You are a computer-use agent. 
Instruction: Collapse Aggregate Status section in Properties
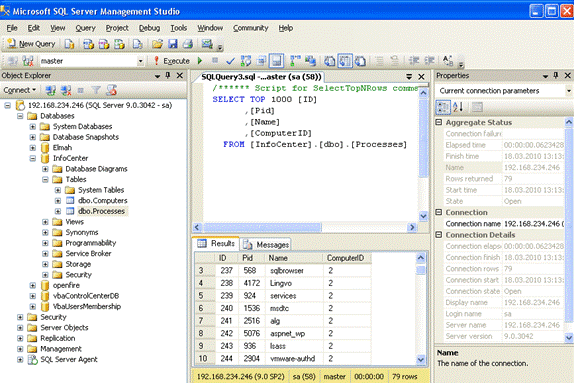[439, 122]
